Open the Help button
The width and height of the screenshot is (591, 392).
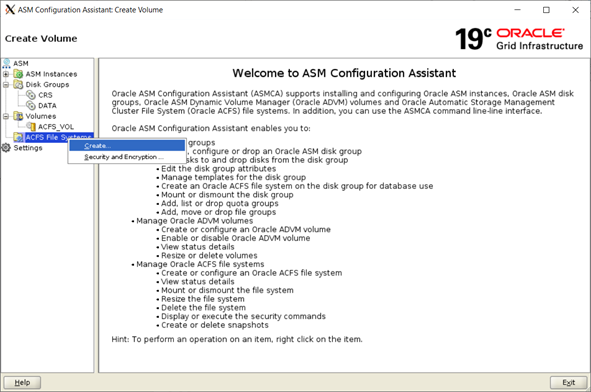click(x=22, y=383)
